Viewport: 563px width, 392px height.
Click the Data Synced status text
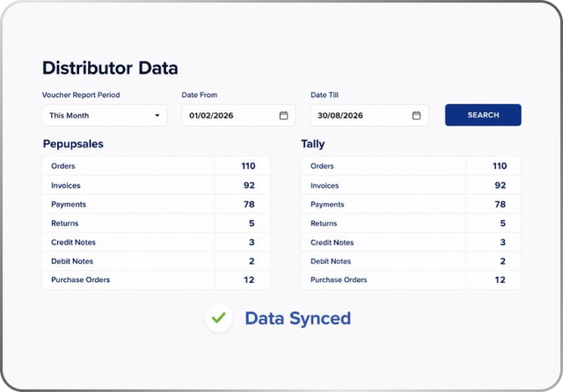pyautogui.click(x=297, y=318)
